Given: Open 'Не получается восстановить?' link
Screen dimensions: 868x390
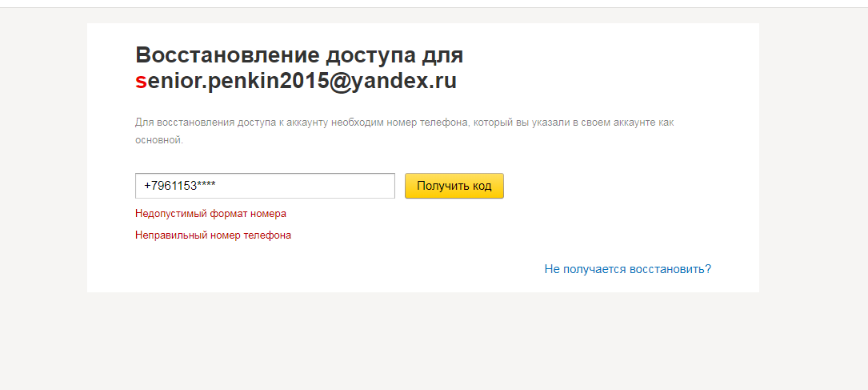Looking at the screenshot, I should (628, 269).
